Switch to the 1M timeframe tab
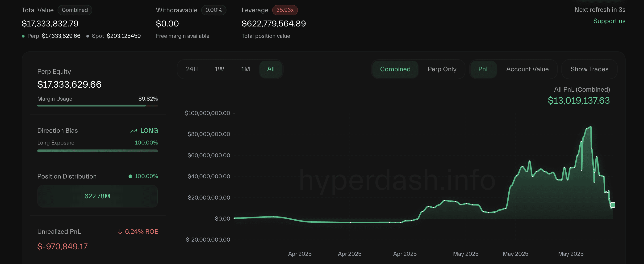 click(246, 69)
